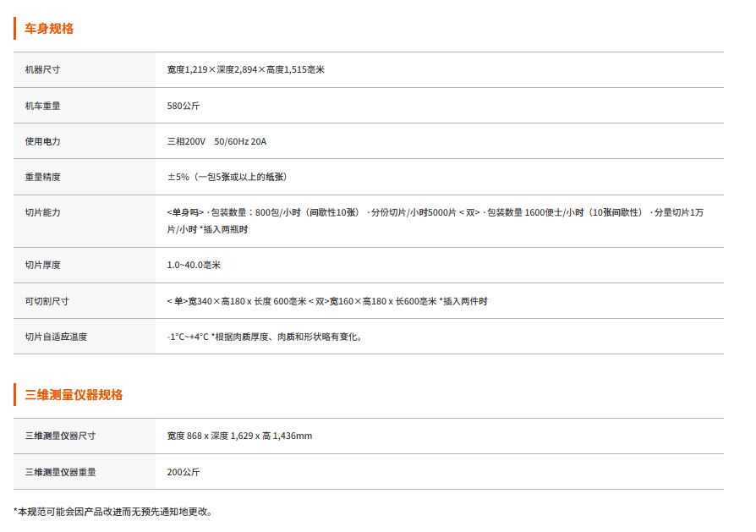The image size is (756, 532).
Task: Select the 重量精度 row label
Action: 42,177
